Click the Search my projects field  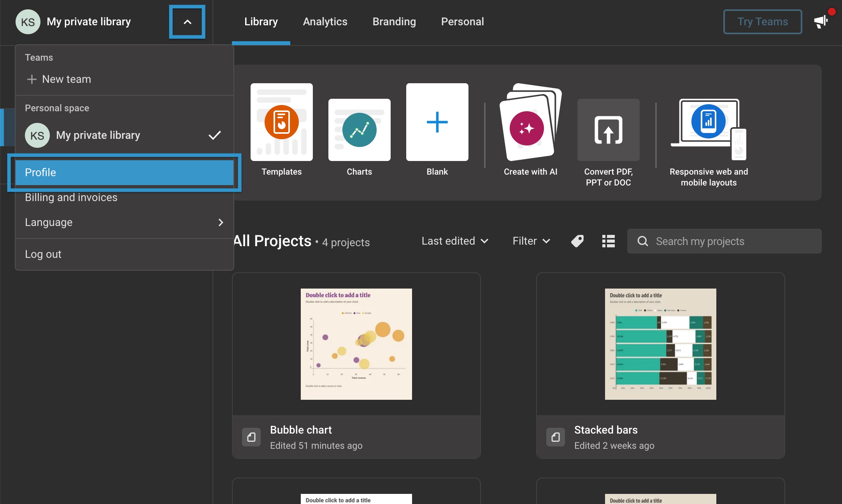click(x=724, y=241)
